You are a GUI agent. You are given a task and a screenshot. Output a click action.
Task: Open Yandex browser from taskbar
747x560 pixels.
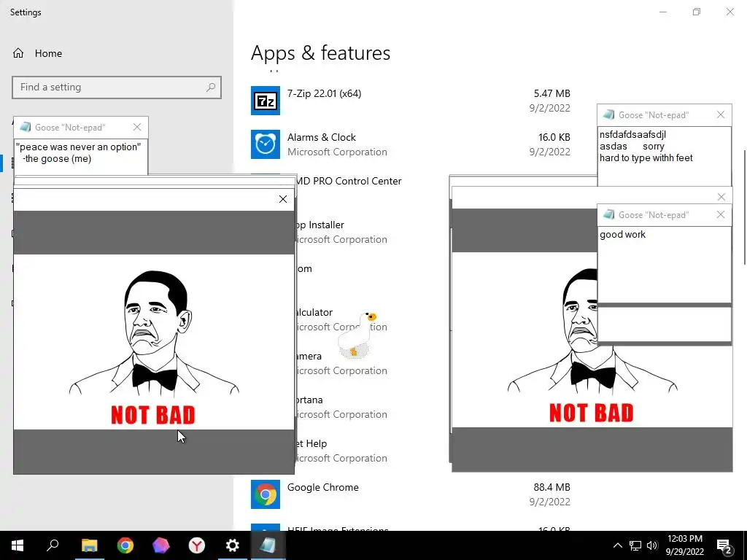[197, 545]
